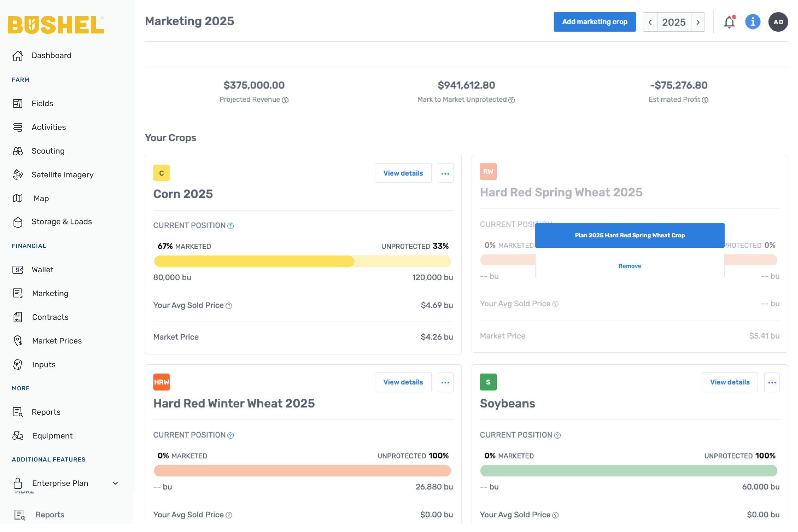Open Soybeans three-dot options menu
The height and width of the screenshot is (532, 798).
coord(772,382)
